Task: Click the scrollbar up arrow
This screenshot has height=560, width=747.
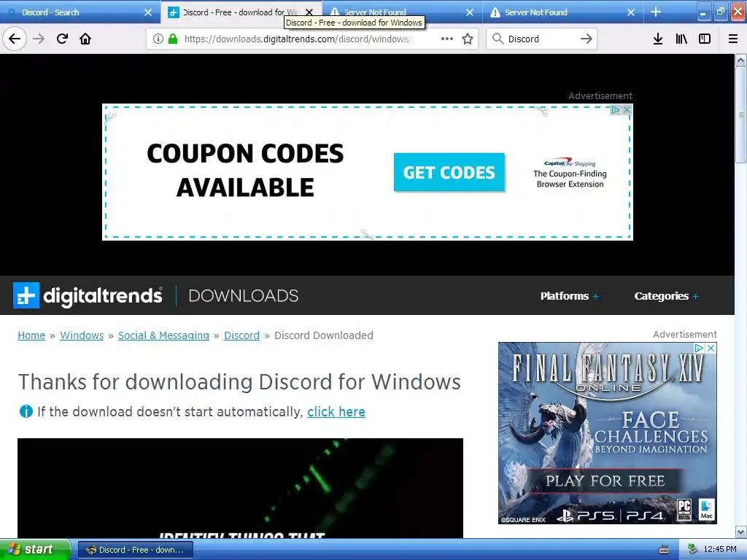Action: (x=741, y=60)
